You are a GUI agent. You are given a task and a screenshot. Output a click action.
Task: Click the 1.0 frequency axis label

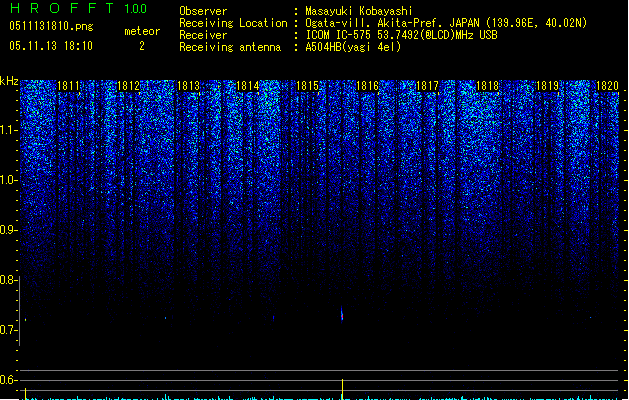(x=9, y=180)
